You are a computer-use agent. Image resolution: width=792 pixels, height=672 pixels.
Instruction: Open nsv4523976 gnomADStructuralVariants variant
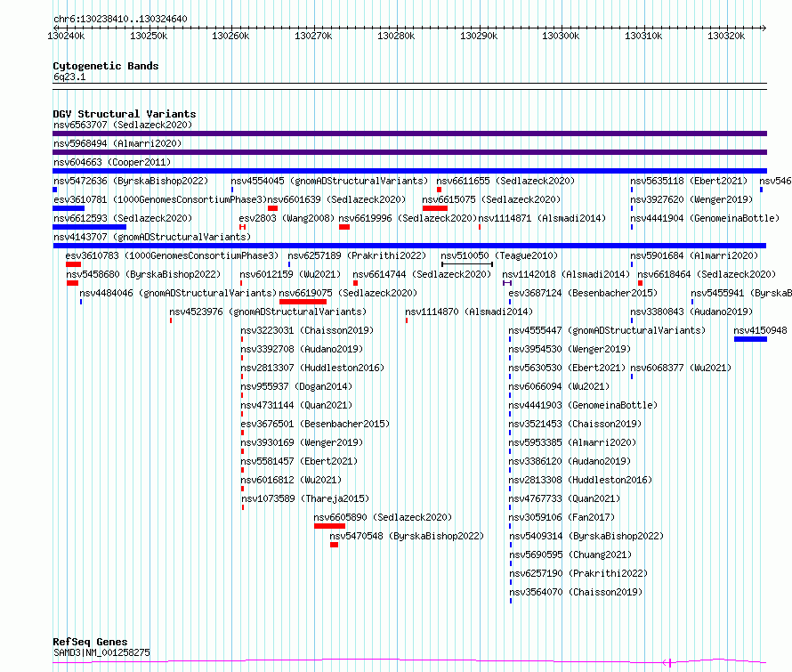(268, 312)
